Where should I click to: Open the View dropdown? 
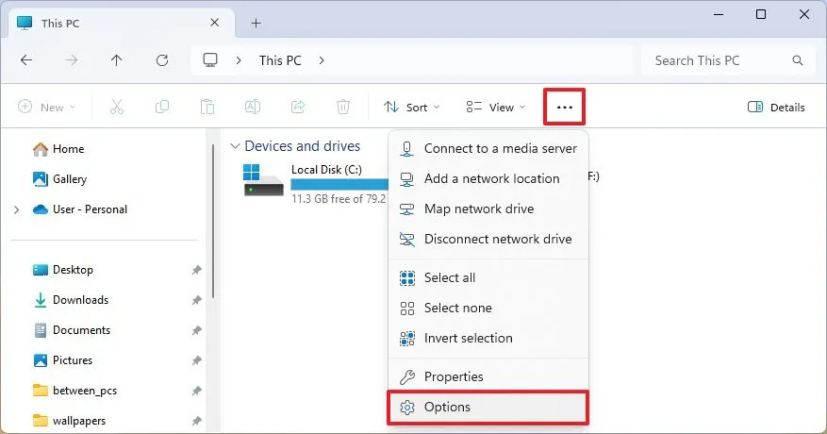[495, 107]
